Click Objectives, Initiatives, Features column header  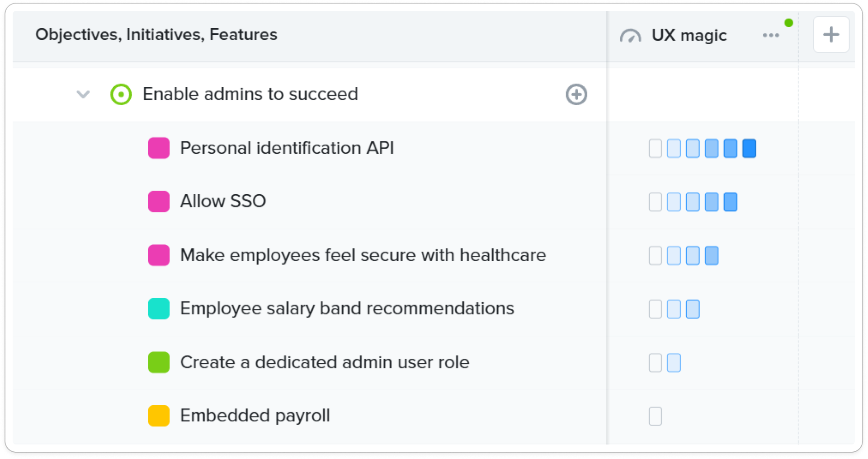tap(156, 35)
